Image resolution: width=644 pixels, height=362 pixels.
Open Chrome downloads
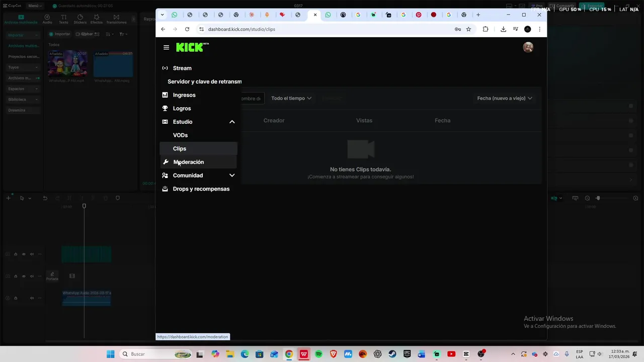point(503,29)
